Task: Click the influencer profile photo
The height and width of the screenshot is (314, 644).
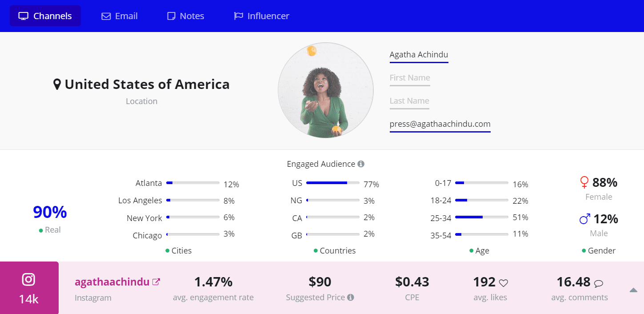Action: [326, 90]
